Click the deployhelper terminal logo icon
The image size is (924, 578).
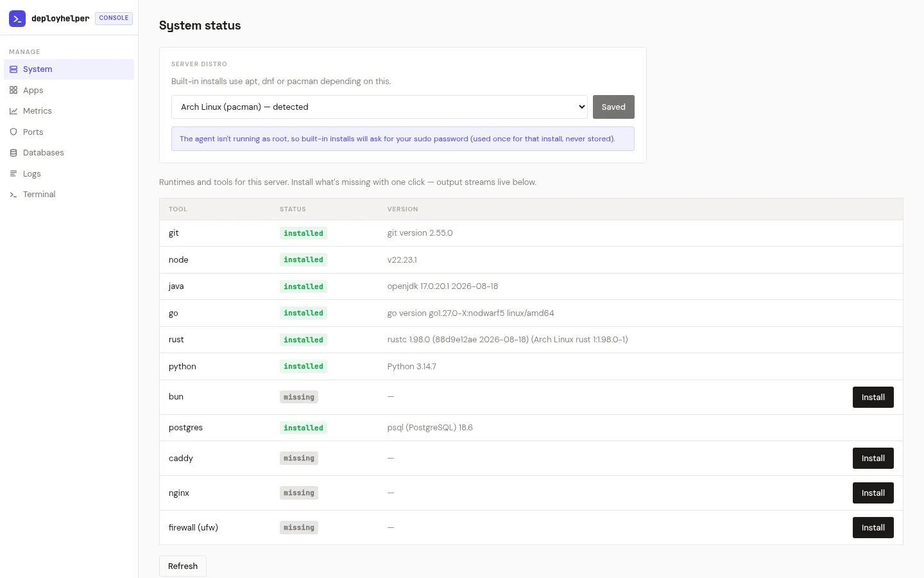point(17,19)
